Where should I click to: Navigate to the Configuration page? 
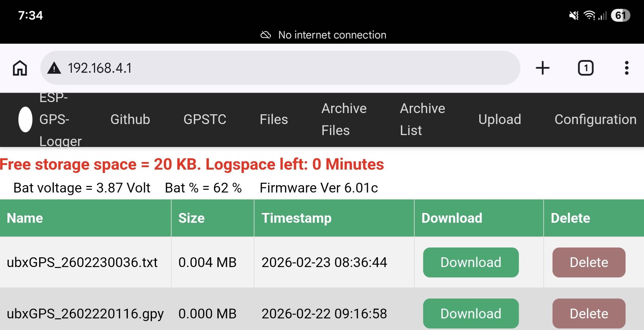coord(596,119)
